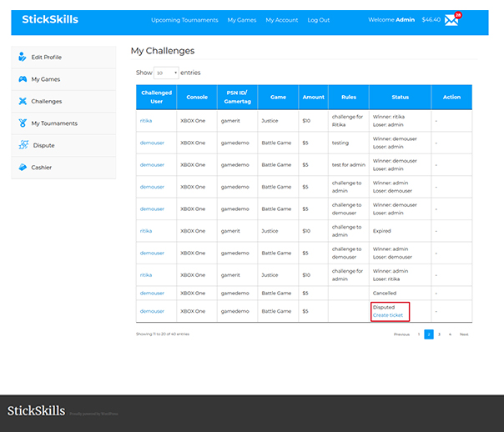The height and width of the screenshot is (432, 504).
Task: Click the Welcome Admin text
Action: (391, 19)
